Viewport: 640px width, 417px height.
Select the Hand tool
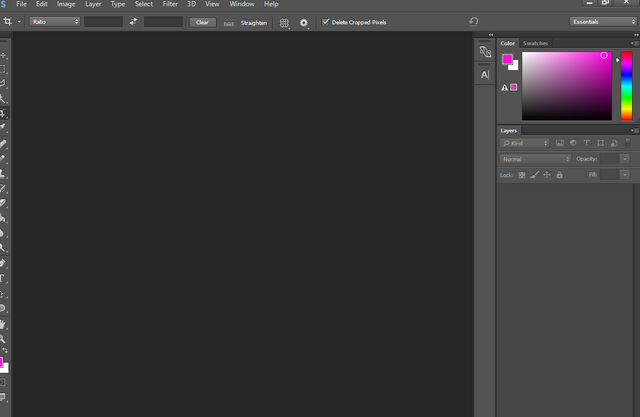[x=2, y=324]
